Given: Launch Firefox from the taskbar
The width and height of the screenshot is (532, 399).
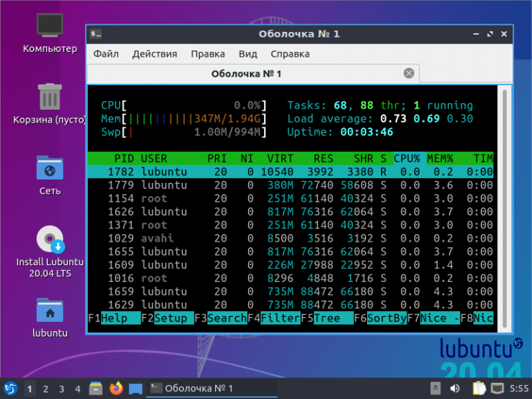Looking at the screenshot, I should coord(116,389).
